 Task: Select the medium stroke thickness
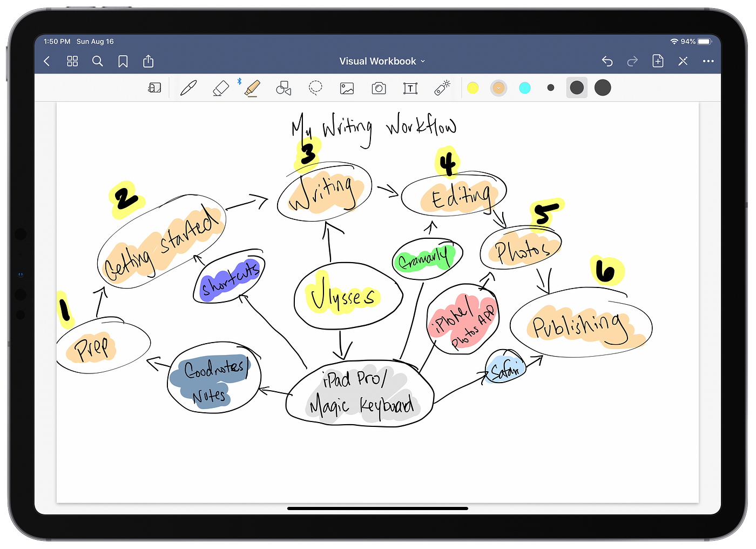[x=577, y=88]
